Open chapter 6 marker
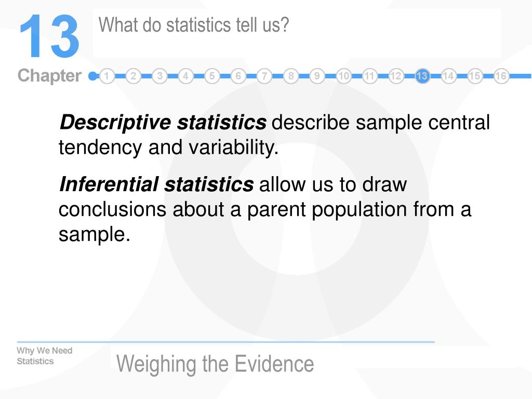Viewport: 532px width, 399px height. click(238, 76)
